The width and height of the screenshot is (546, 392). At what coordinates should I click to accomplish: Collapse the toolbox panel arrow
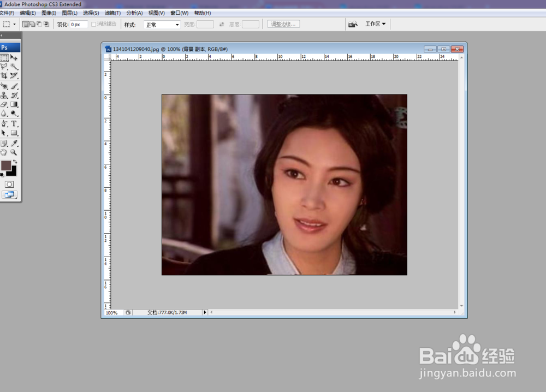coord(2,35)
